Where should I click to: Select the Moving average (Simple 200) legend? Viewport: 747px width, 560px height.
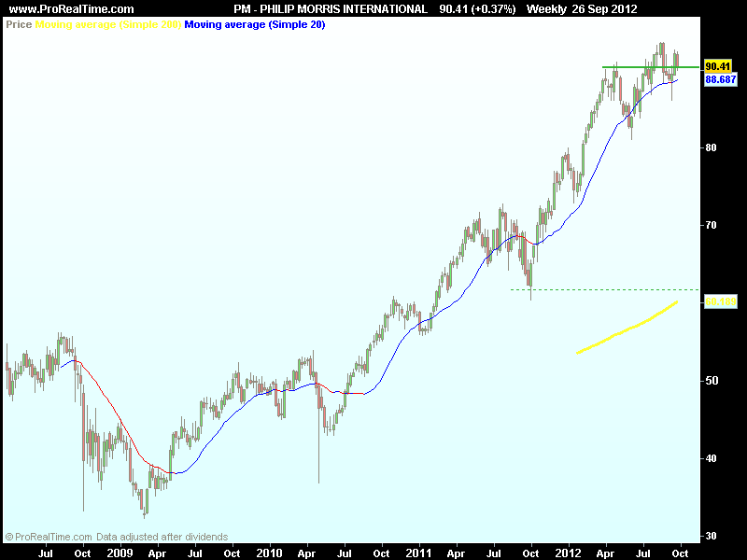pyautogui.click(x=108, y=24)
